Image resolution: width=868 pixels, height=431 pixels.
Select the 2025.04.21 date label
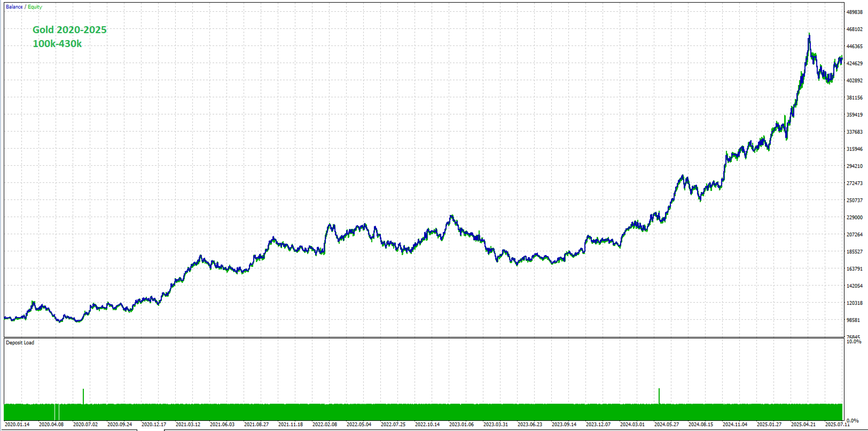point(803,425)
